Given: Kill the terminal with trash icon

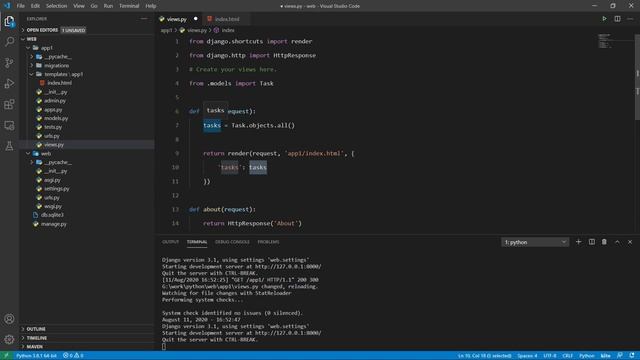Looking at the screenshot, I should tap(604, 242).
